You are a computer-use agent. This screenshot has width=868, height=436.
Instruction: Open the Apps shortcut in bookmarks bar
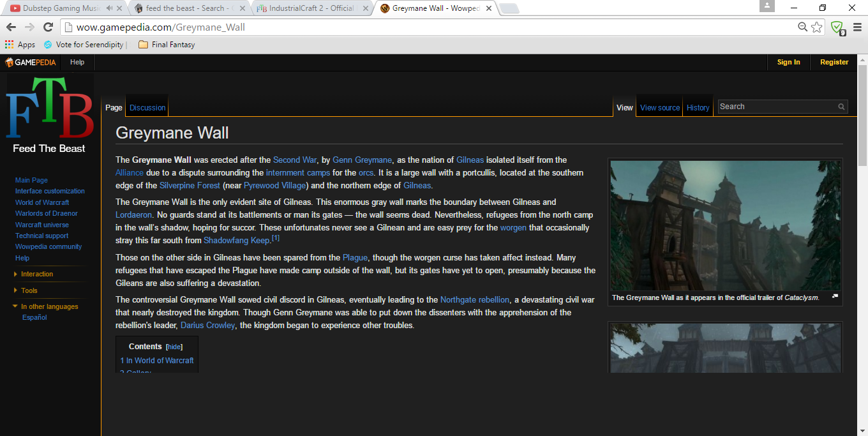click(20, 45)
